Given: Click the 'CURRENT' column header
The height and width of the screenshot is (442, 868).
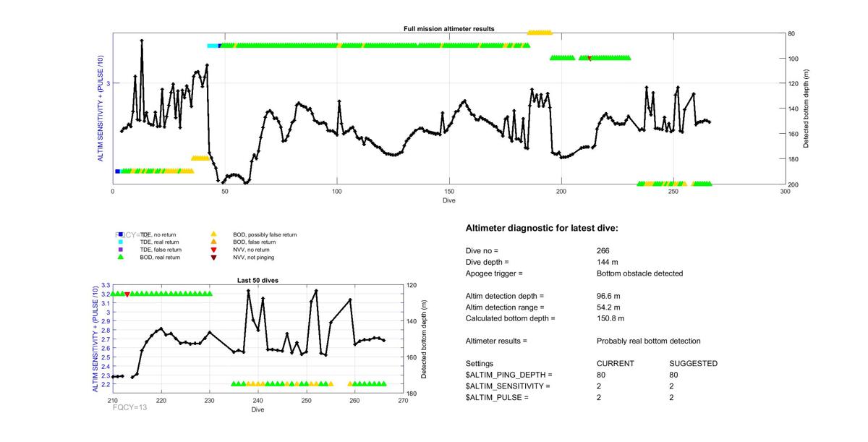Looking at the screenshot, I should [x=615, y=363].
